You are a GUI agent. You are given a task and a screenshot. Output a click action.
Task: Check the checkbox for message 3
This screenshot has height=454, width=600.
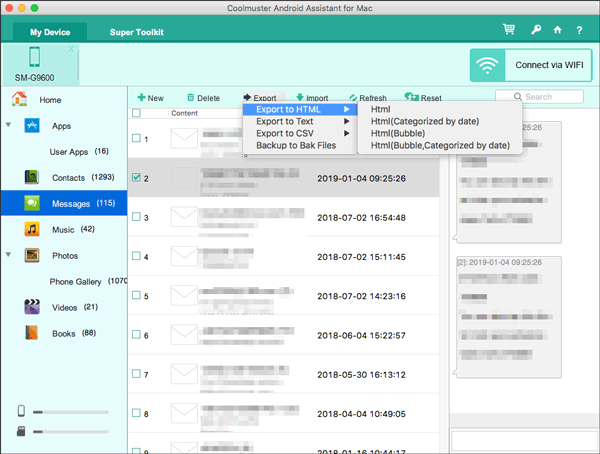(x=136, y=216)
